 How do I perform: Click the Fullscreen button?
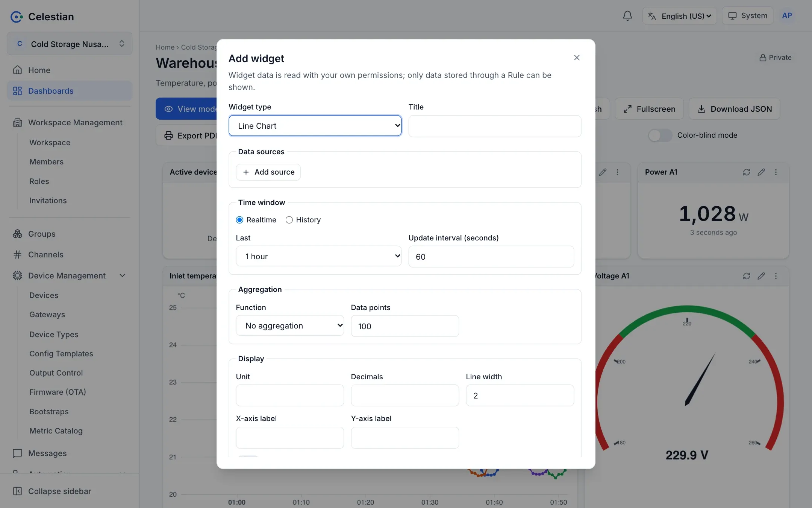pyautogui.click(x=650, y=109)
